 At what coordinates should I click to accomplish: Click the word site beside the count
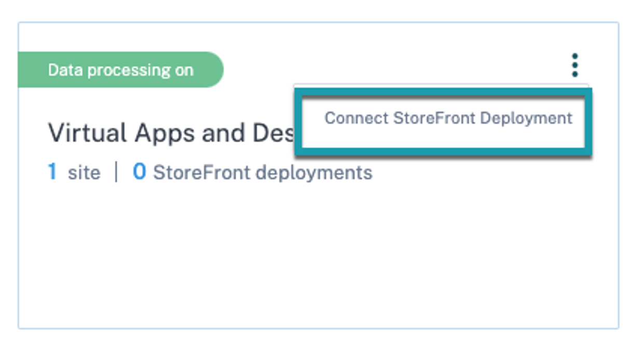[84, 172]
